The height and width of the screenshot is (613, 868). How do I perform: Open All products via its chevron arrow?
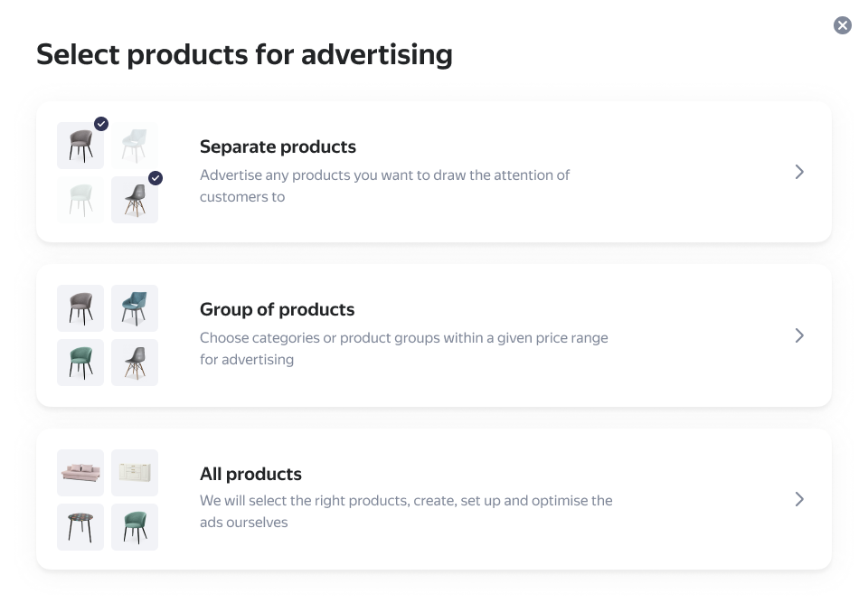tap(799, 499)
